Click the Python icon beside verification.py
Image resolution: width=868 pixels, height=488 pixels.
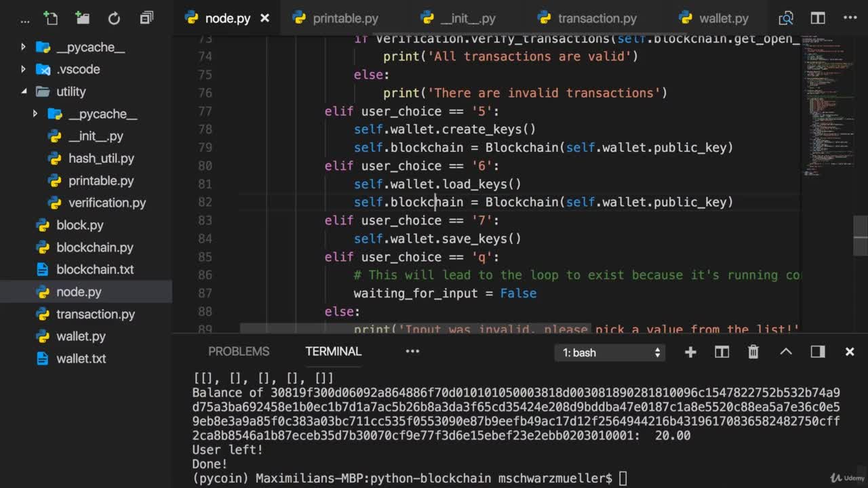click(55, 203)
